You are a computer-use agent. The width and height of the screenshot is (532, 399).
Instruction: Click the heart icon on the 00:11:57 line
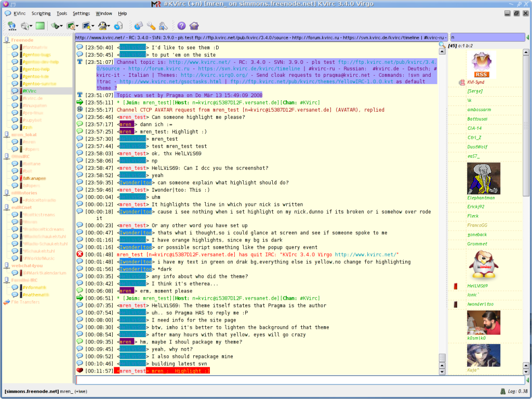(x=79, y=370)
